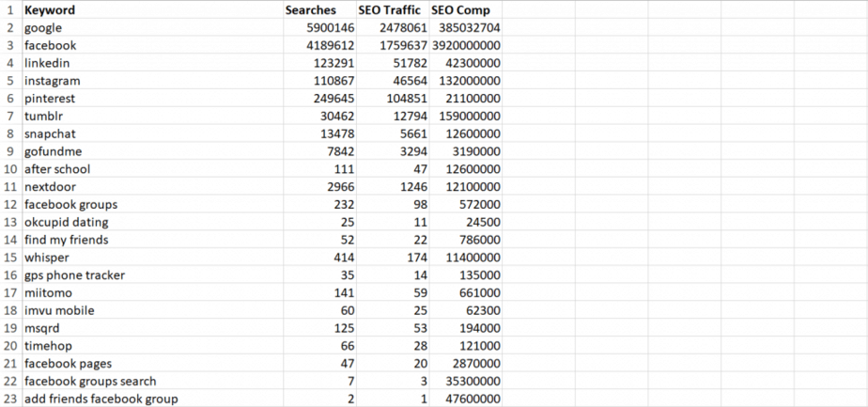Screen dimensions: 868x407
Task: Click SEO comp value 385032704
Action: [466, 27]
